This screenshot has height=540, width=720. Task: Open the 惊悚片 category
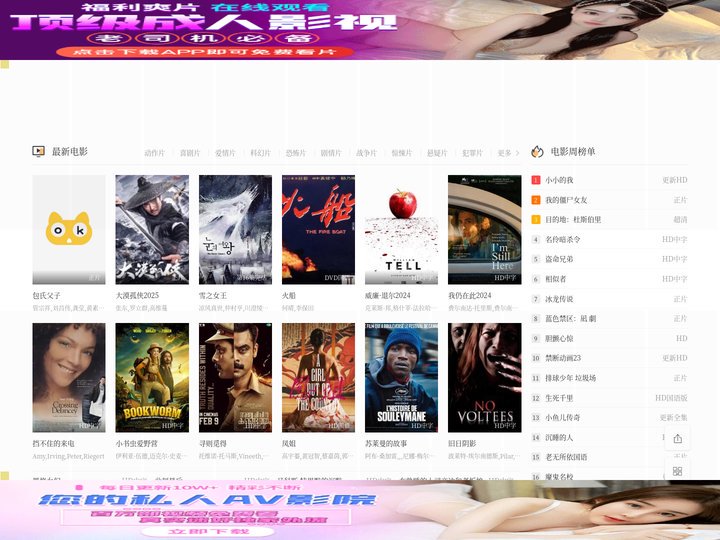[402, 153]
